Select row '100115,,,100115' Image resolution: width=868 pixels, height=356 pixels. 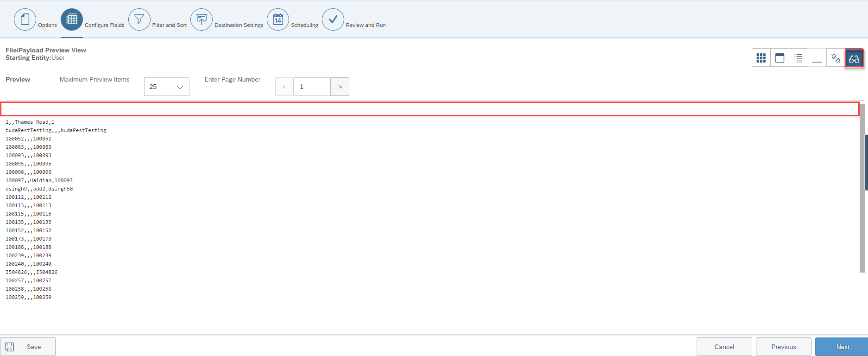pyautogui.click(x=29, y=214)
